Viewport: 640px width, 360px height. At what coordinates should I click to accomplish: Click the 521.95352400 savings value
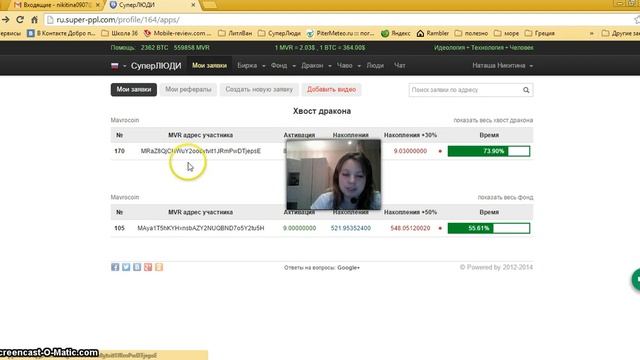pos(351,228)
